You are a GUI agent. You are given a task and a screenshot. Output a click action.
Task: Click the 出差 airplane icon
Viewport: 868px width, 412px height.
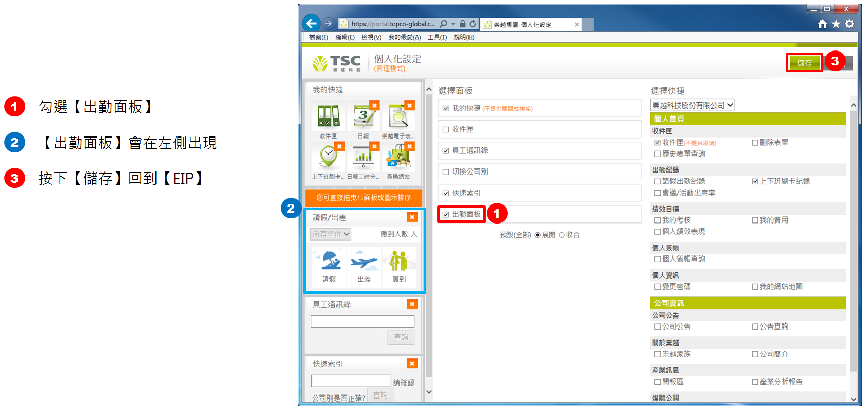click(364, 261)
